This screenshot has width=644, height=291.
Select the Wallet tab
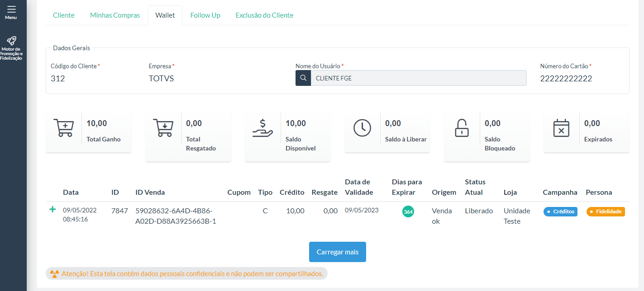[165, 15]
